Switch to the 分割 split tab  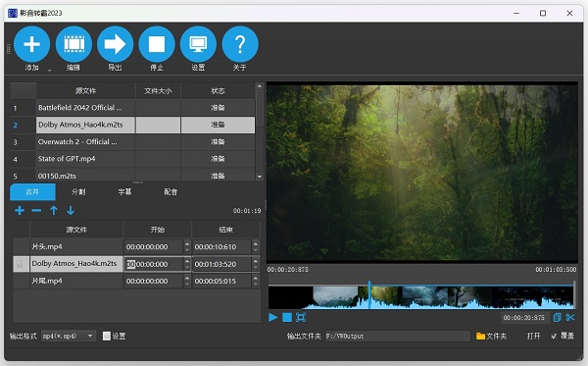(x=78, y=191)
